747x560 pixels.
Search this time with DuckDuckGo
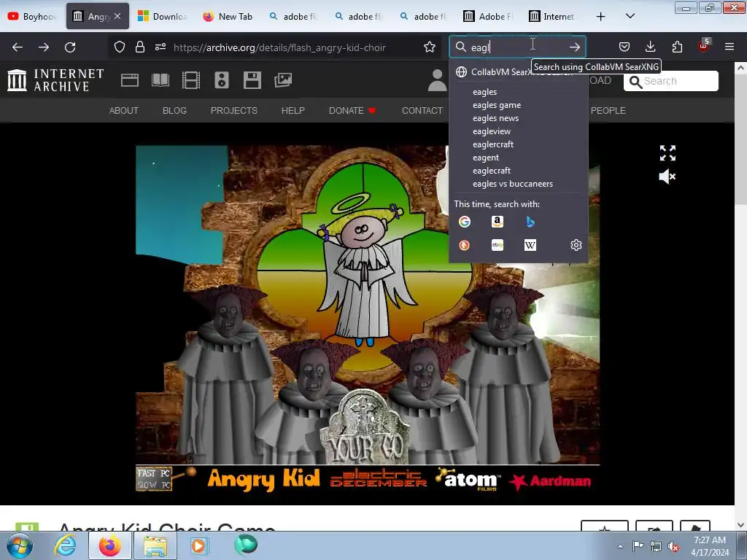[465, 245]
